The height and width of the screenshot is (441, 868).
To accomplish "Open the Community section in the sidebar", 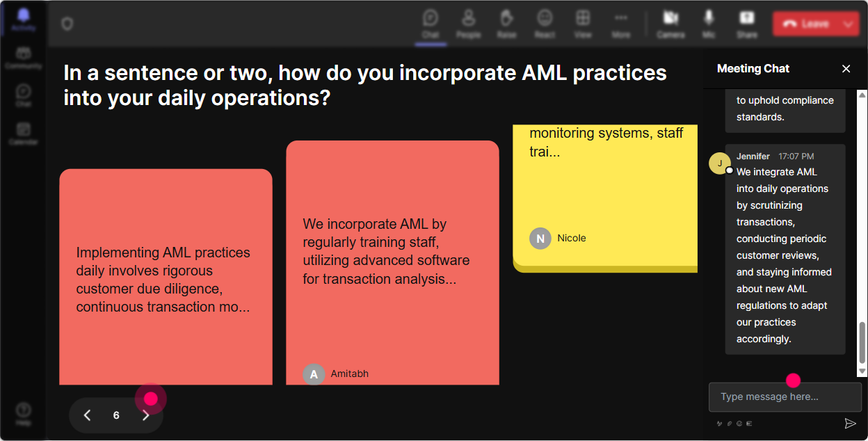I will (24, 58).
